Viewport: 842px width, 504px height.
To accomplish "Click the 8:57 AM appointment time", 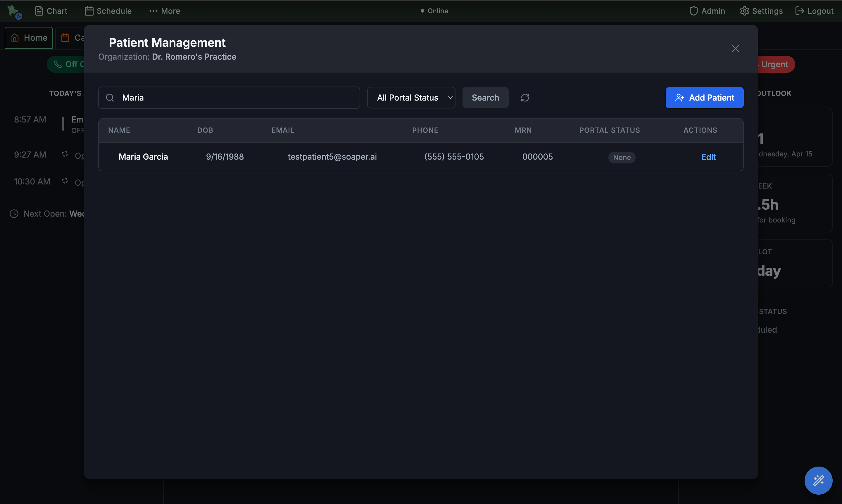I will (x=30, y=120).
